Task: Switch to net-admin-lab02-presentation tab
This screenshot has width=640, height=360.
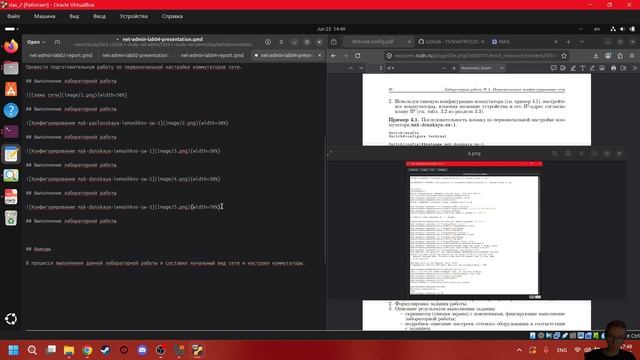Action: (135, 55)
